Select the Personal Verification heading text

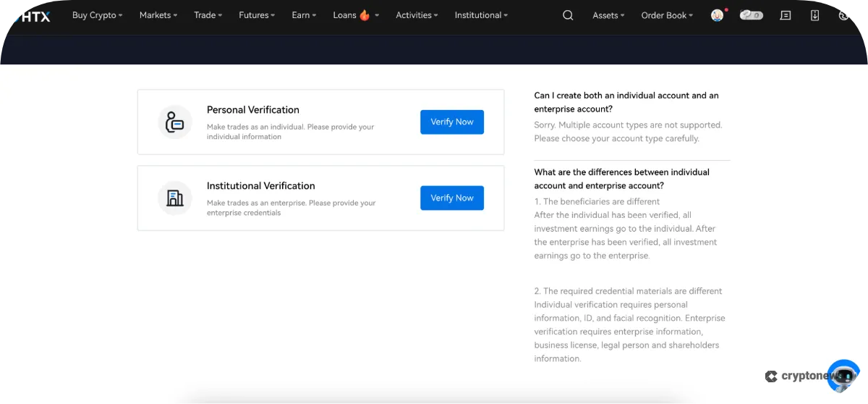coord(253,110)
